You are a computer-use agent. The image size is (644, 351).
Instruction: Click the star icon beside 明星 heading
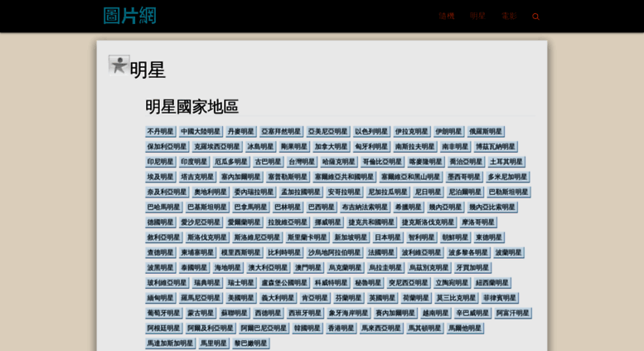[x=119, y=65]
